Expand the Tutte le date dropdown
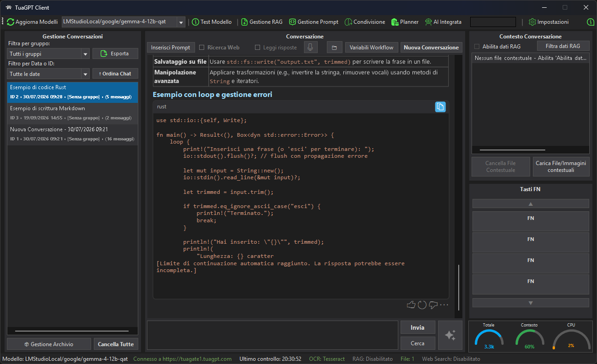 point(85,74)
